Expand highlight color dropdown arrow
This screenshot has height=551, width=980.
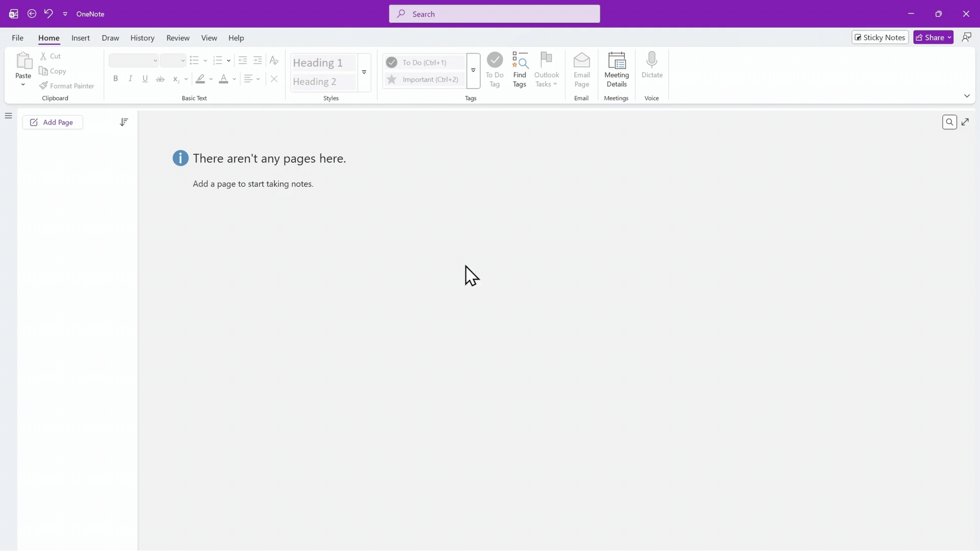(211, 79)
